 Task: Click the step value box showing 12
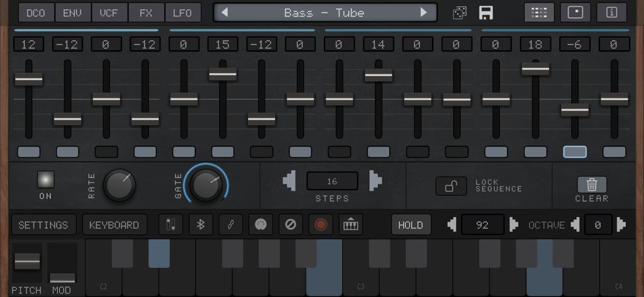coord(29,44)
